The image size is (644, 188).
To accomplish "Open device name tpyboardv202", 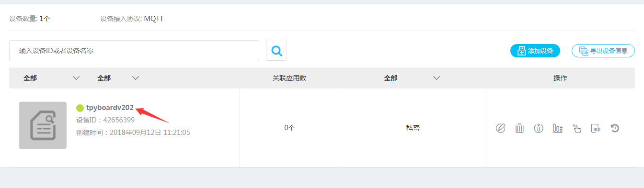I will point(110,108).
